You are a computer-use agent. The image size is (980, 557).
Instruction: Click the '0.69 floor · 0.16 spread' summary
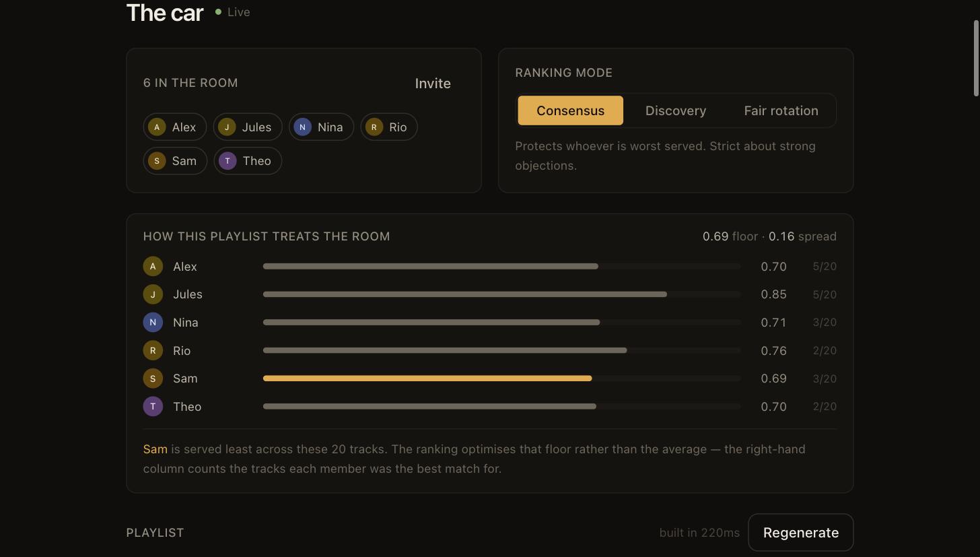769,236
